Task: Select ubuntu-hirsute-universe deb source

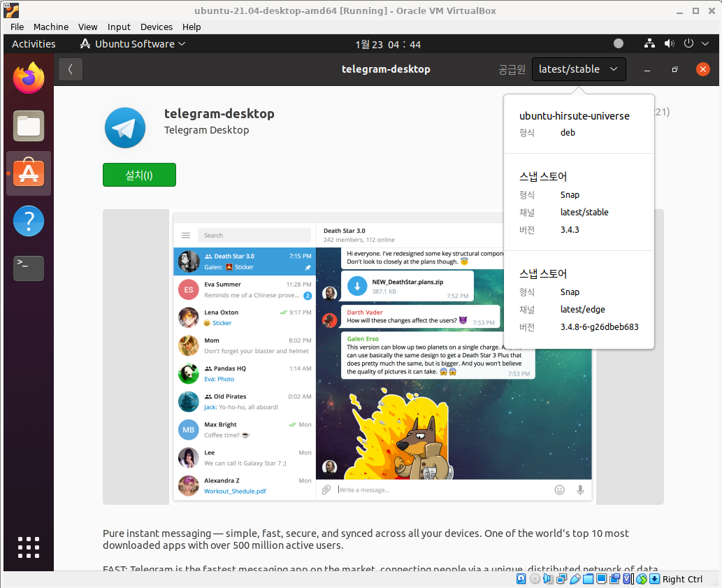Action: (579, 124)
